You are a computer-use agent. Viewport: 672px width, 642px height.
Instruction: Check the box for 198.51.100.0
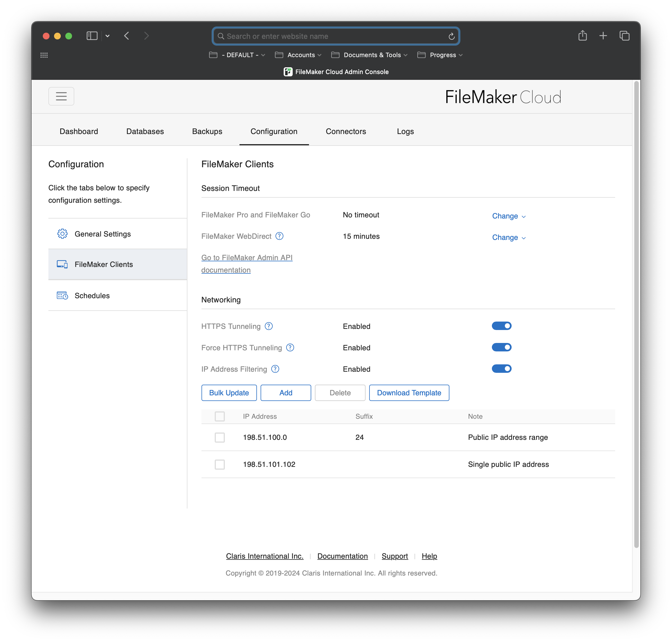219,437
